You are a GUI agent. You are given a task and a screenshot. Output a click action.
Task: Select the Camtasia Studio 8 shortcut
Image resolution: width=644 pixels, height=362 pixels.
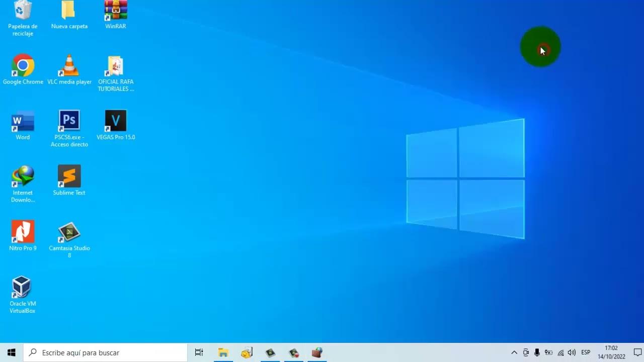pyautogui.click(x=69, y=239)
